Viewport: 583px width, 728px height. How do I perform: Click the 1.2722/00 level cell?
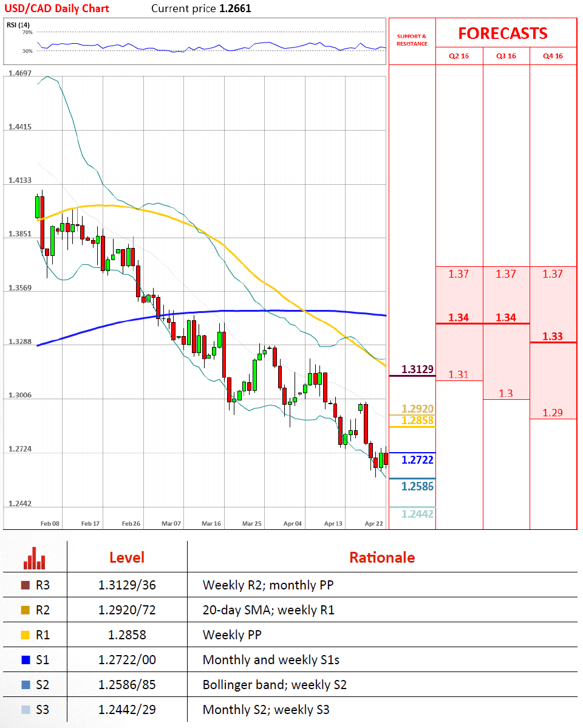(127, 660)
